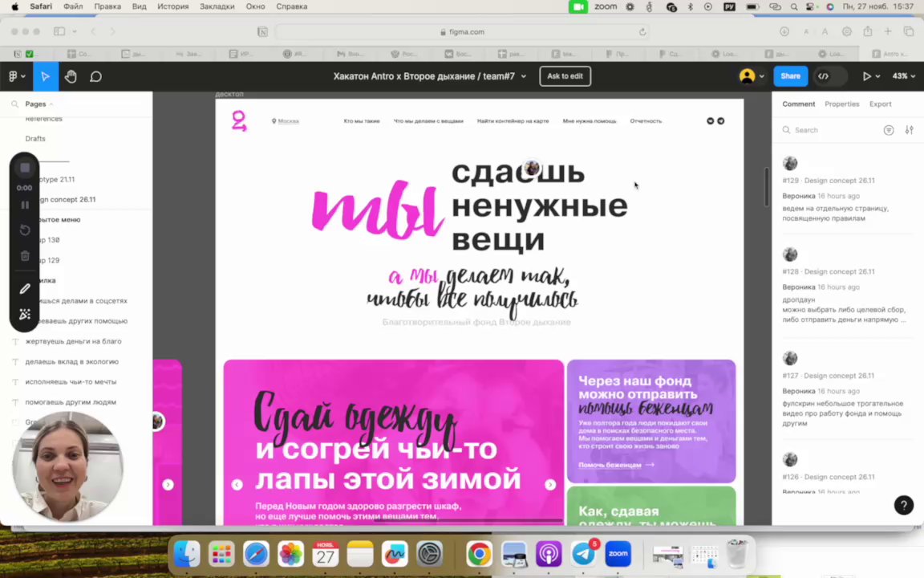
Task: Click next arrow on pink banner carousel
Action: pyautogui.click(x=549, y=485)
